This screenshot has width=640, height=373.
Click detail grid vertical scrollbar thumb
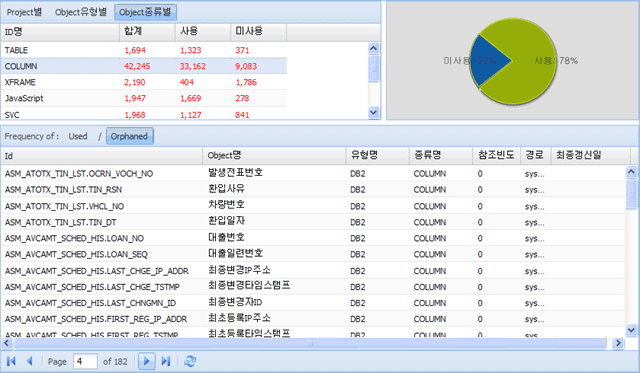[631, 194]
